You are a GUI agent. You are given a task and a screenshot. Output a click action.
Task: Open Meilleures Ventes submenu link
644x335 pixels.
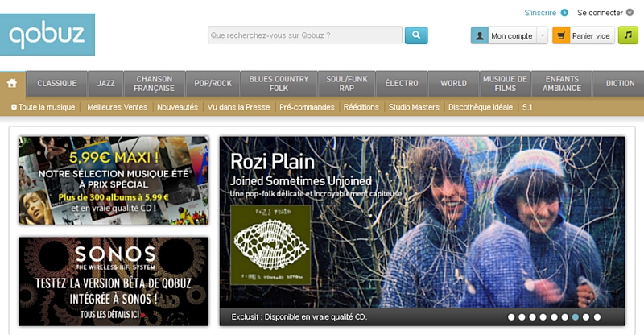tap(117, 107)
